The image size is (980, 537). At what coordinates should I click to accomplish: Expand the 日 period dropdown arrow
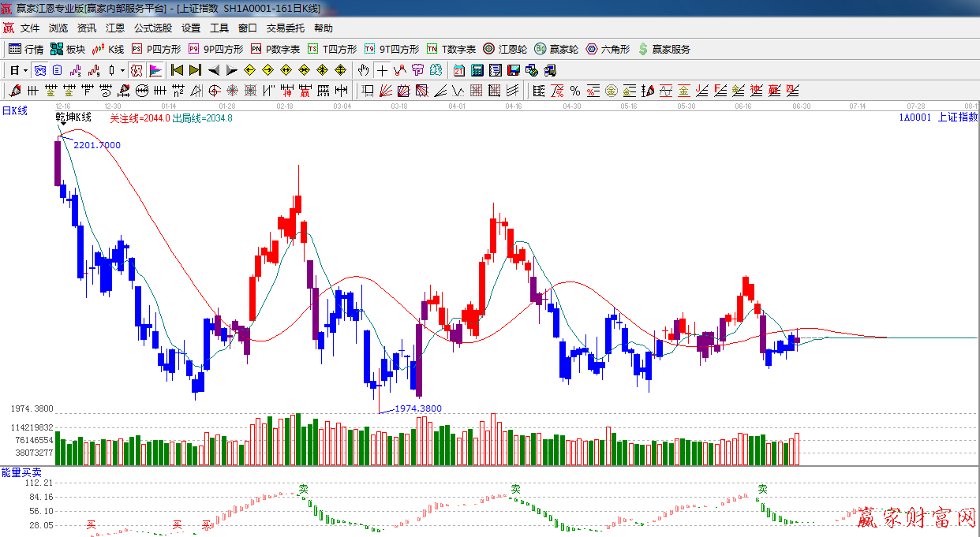pyautogui.click(x=25, y=70)
